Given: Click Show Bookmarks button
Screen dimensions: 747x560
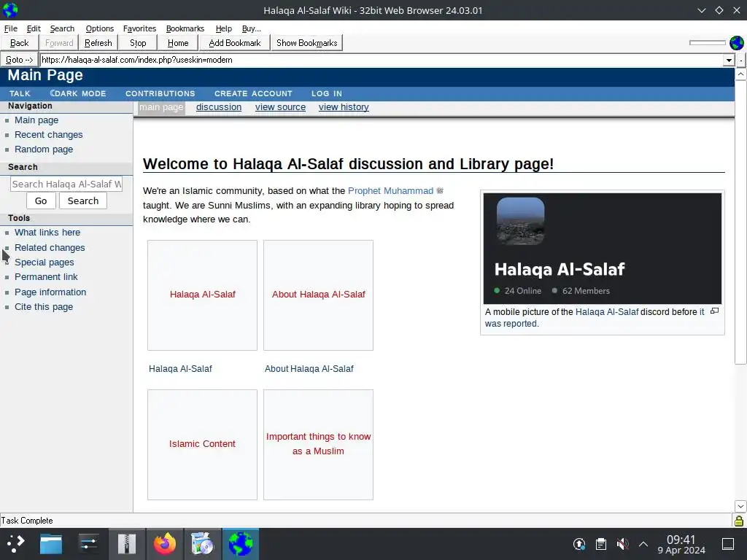Looking at the screenshot, I should click(x=307, y=43).
